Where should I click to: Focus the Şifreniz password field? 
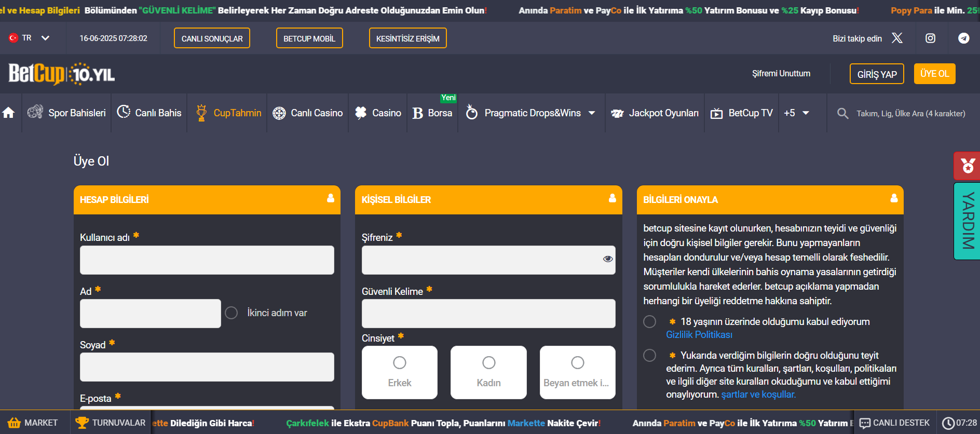pos(488,260)
